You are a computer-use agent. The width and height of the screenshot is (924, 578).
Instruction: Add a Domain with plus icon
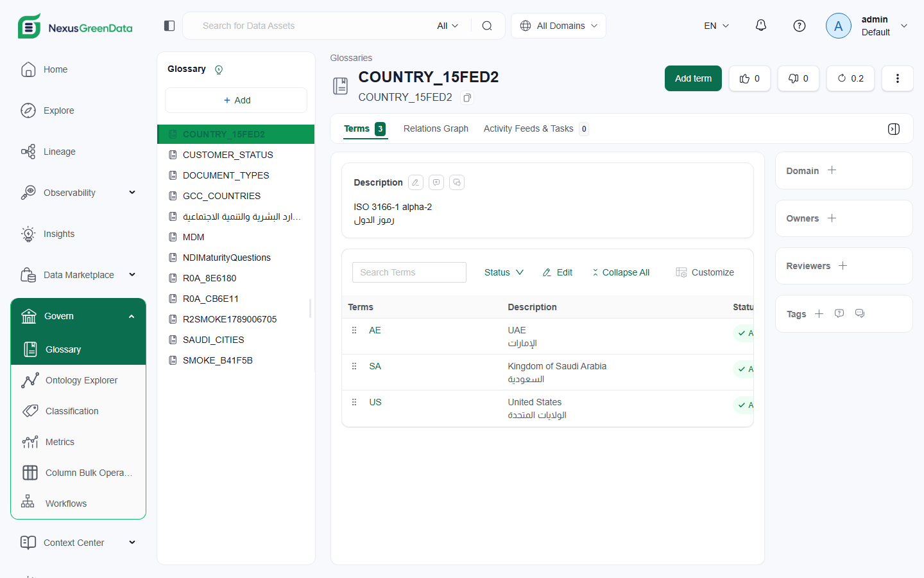832,170
